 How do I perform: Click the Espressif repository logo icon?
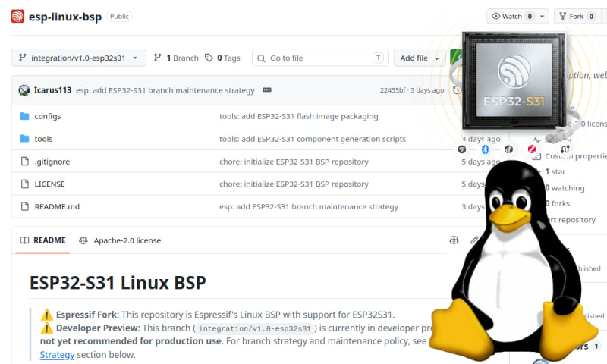[x=17, y=16]
